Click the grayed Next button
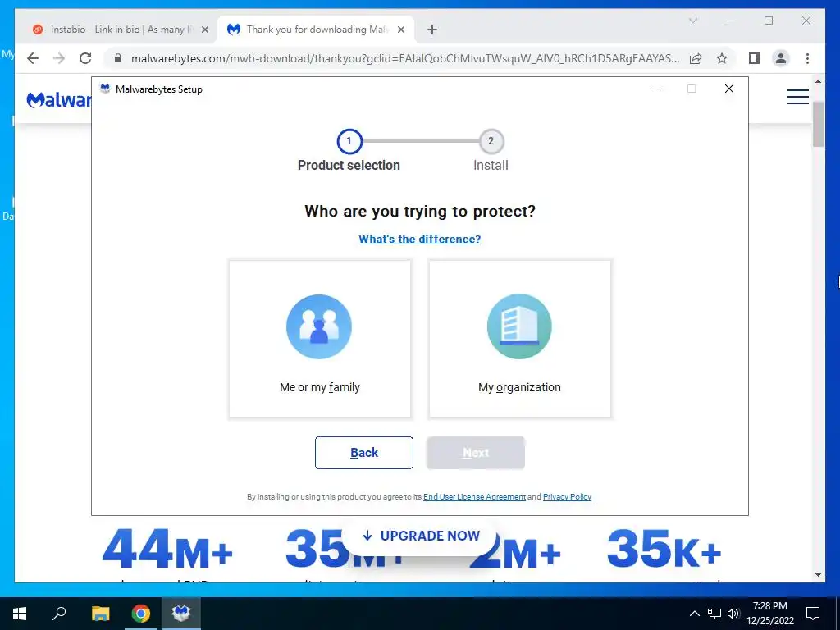This screenshot has height=630, width=840. [475, 453]
